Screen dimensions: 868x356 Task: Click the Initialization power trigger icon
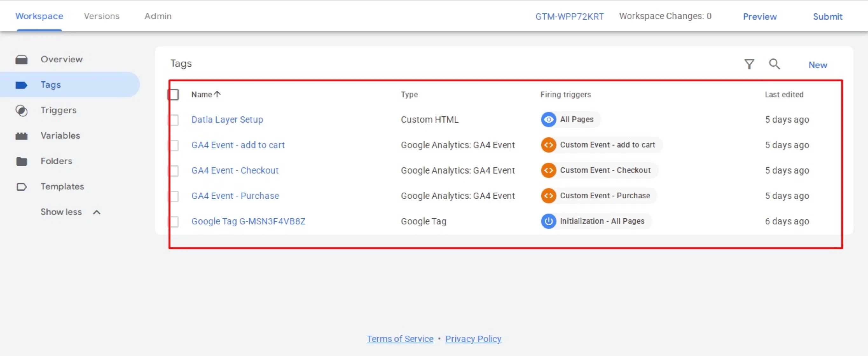point(548,221)
